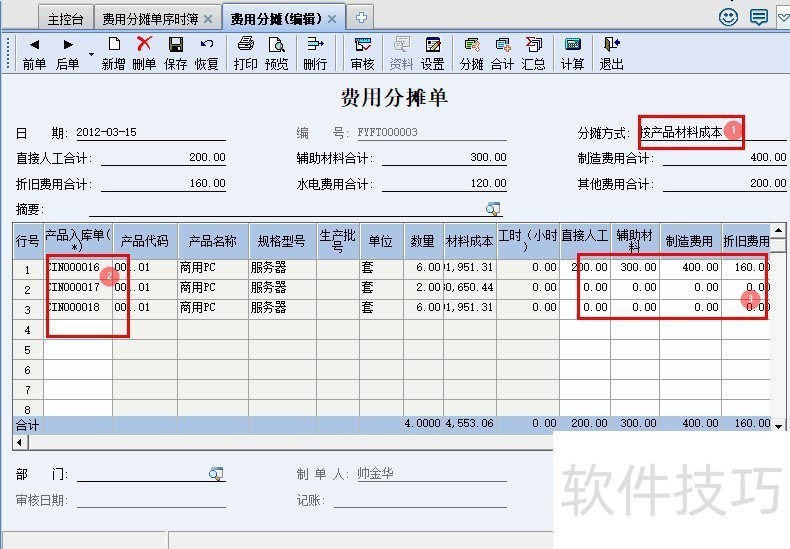Switch to the 费用分摊单序时簿 tab
The width and height of the screenshot is (790, 549).
(151, 18)
